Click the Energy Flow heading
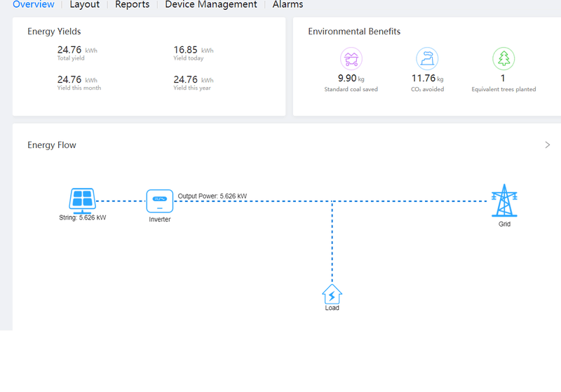 pyautogui.click(x=52, y=145)
